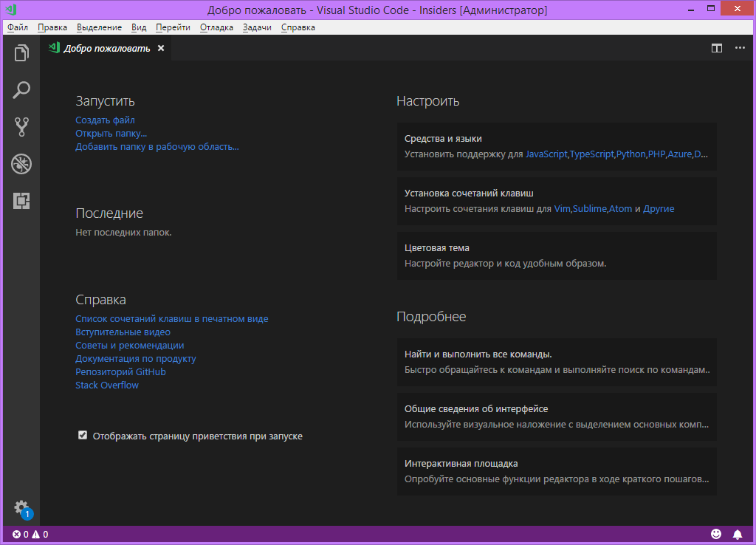
Task: Open the Extensions icon in activity bar
Action: tap(21, 201)
